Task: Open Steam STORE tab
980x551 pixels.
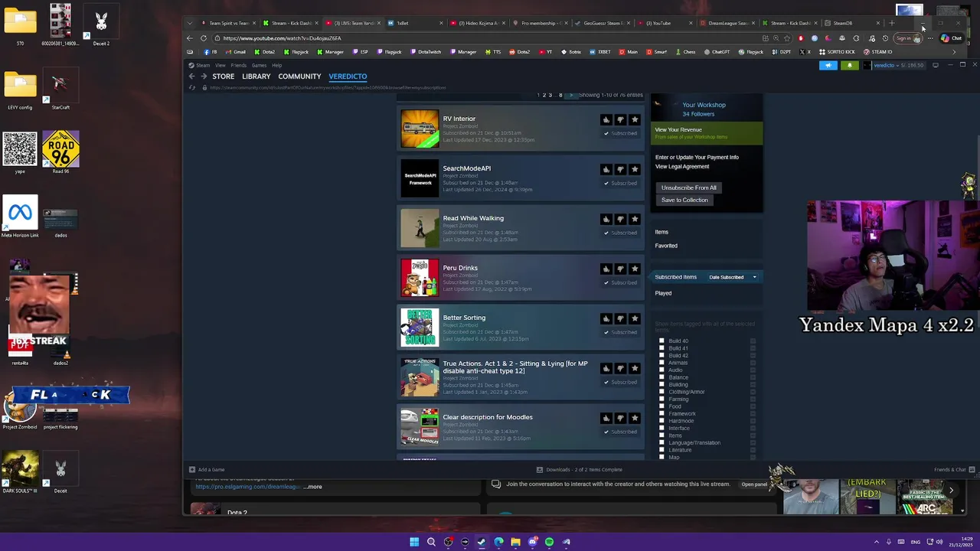Action: [224, 77]
